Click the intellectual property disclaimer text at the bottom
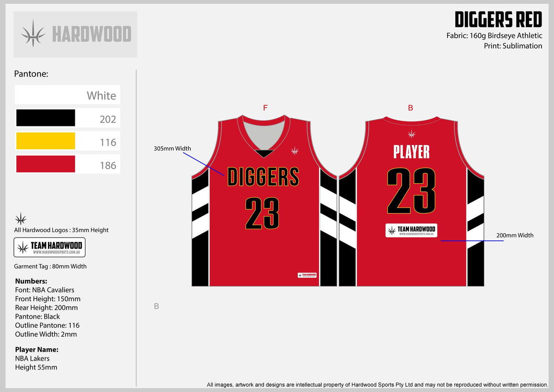The height and width of the screenshot is (392, 554). coord(377,384)
